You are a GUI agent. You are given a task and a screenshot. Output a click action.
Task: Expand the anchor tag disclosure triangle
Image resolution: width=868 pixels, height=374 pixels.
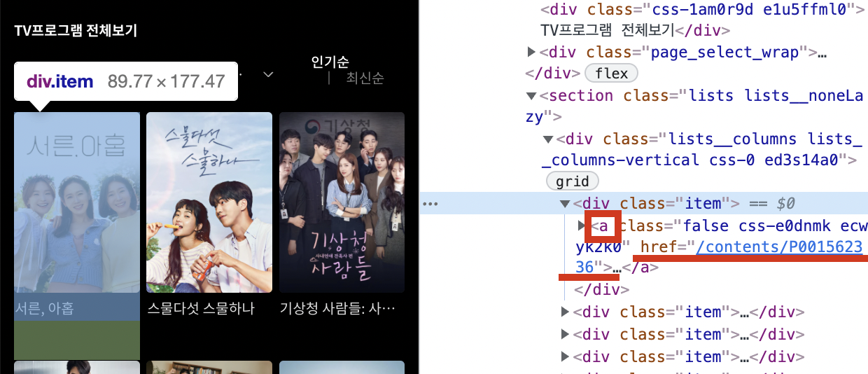click(x=581, y=226)
